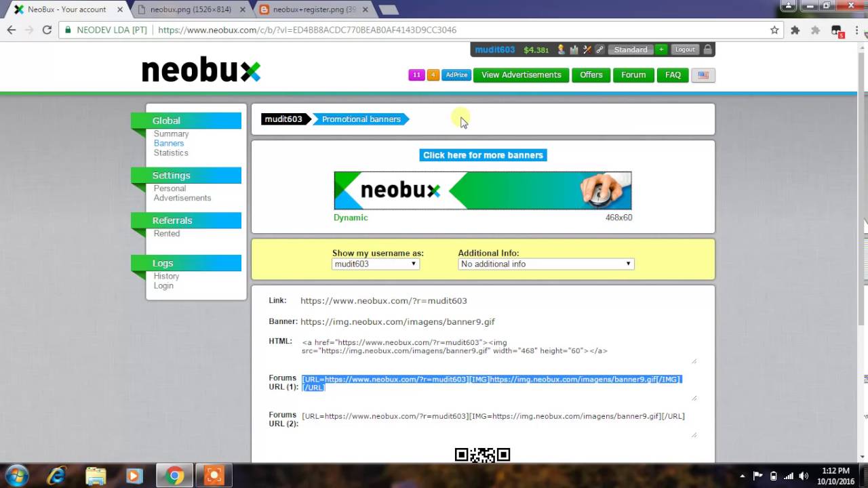Open extension icon with red badge
Viewport: 868px width, 488px height.
tap(837, 30)
